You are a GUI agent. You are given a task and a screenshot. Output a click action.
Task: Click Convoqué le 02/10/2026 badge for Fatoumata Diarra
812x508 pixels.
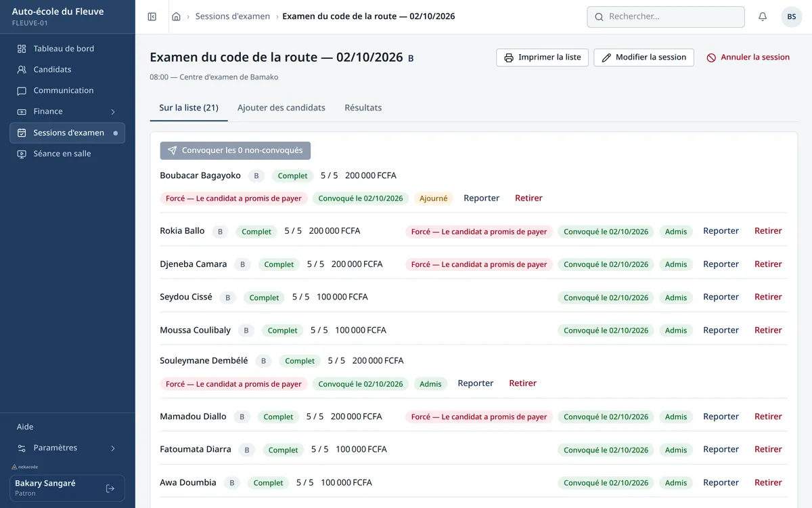(606, 450)
